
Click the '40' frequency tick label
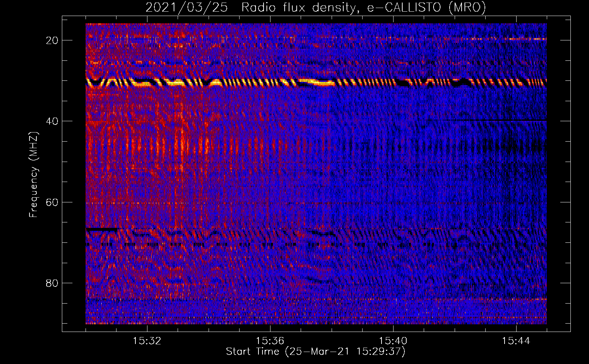(52, 121)
